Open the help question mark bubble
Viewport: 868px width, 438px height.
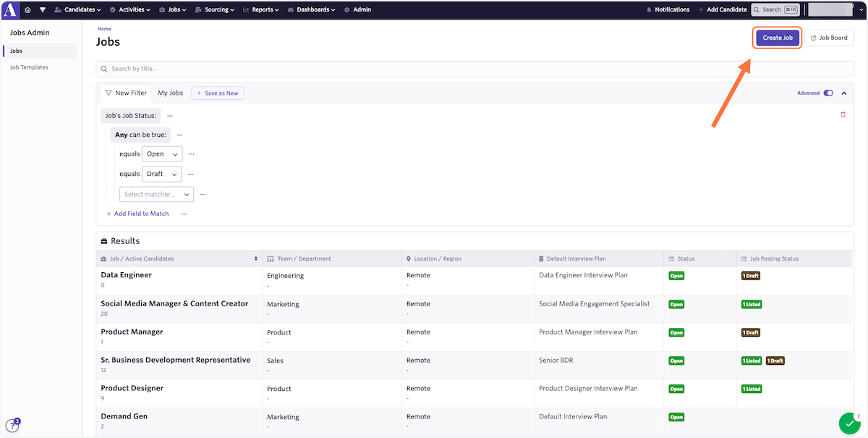(12, 426)
